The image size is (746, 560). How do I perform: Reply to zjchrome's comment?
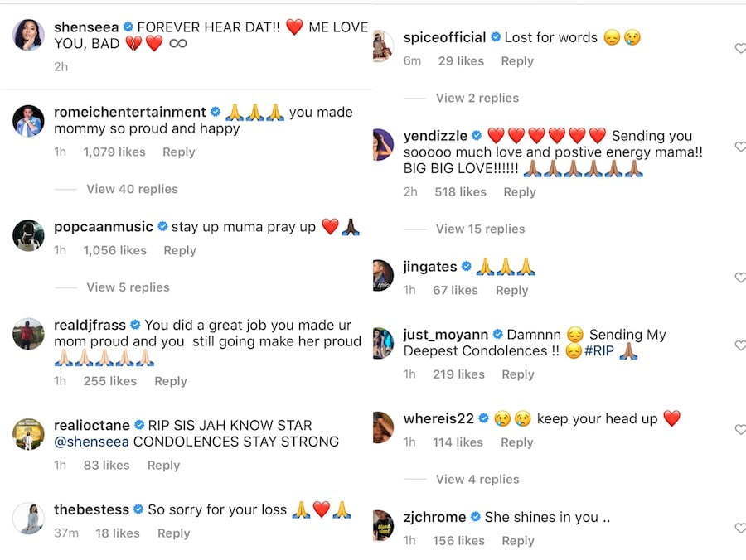tap(517, 540)
